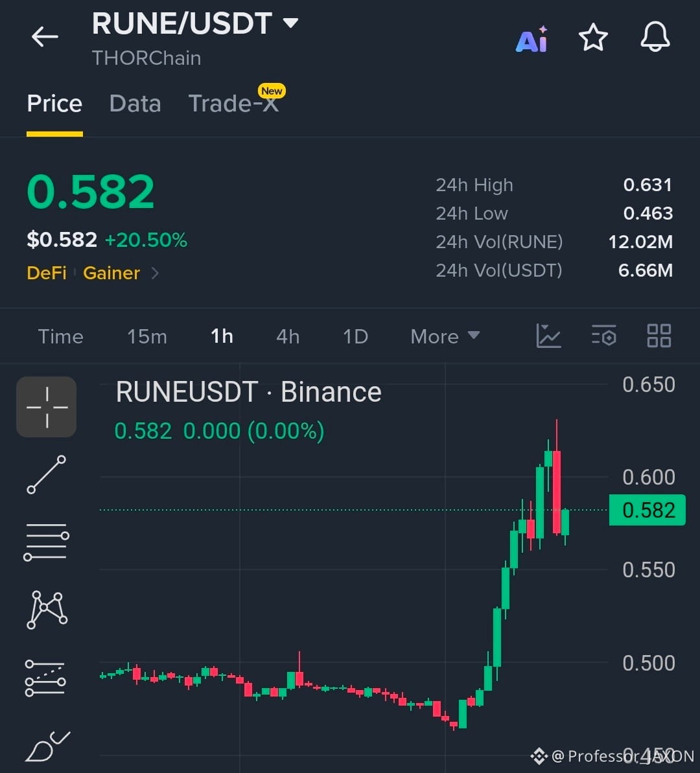
Task: Click the THORChain subtitle
Action: point(146,58)
